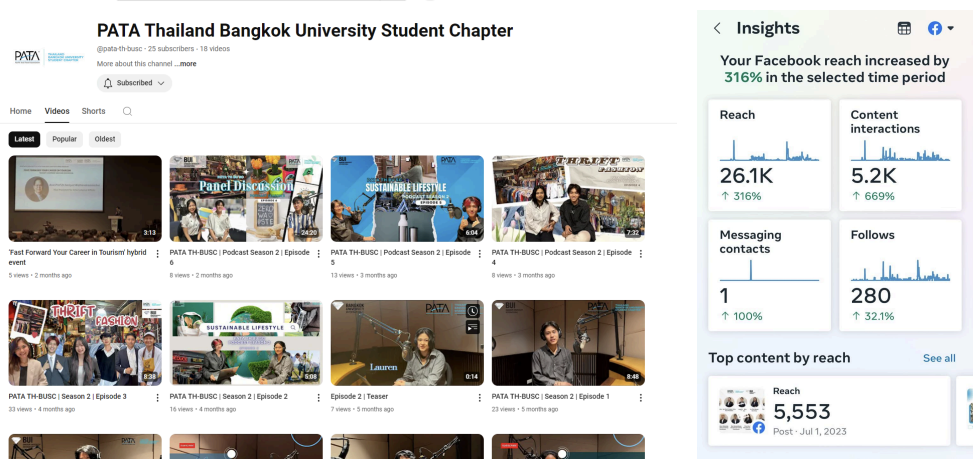This screenshot has height=466, width=977.
Task: Open the Follows insights card
Action: 900,275
